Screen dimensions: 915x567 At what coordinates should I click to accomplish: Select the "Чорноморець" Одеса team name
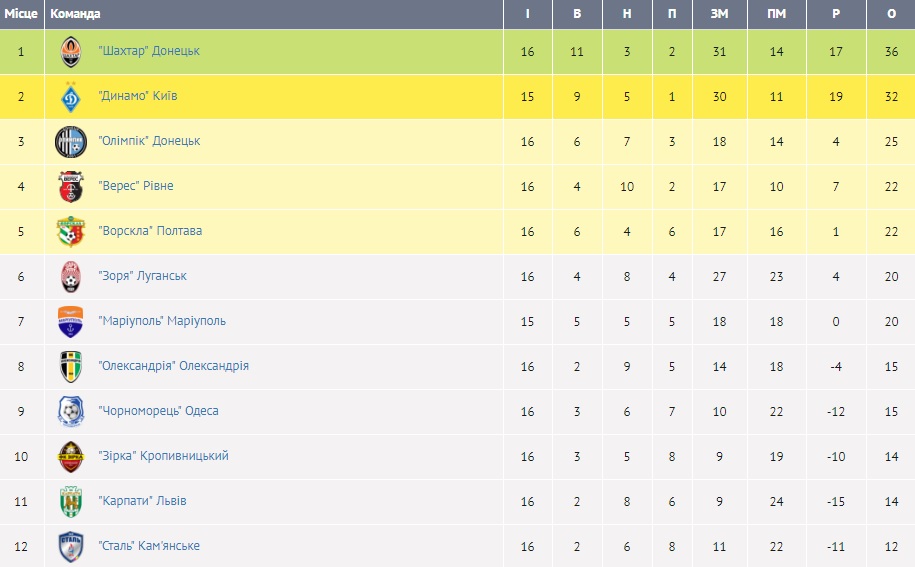click(x=158, y=411)
